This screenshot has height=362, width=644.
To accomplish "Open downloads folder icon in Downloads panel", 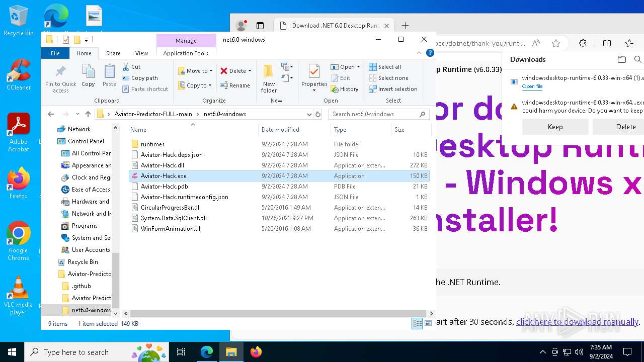I will pyautogui.click(x=622, y=59).
